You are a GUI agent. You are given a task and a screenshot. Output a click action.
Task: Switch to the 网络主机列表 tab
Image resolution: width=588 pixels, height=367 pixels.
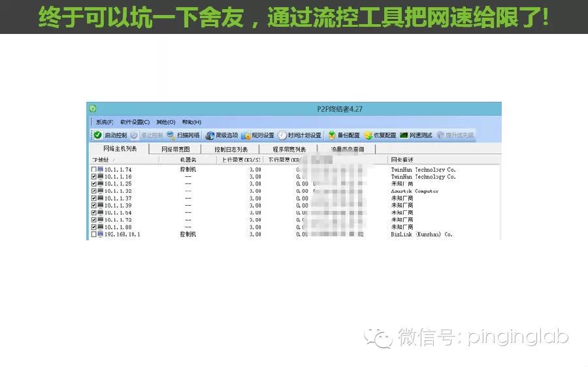(x=120, y=148)
